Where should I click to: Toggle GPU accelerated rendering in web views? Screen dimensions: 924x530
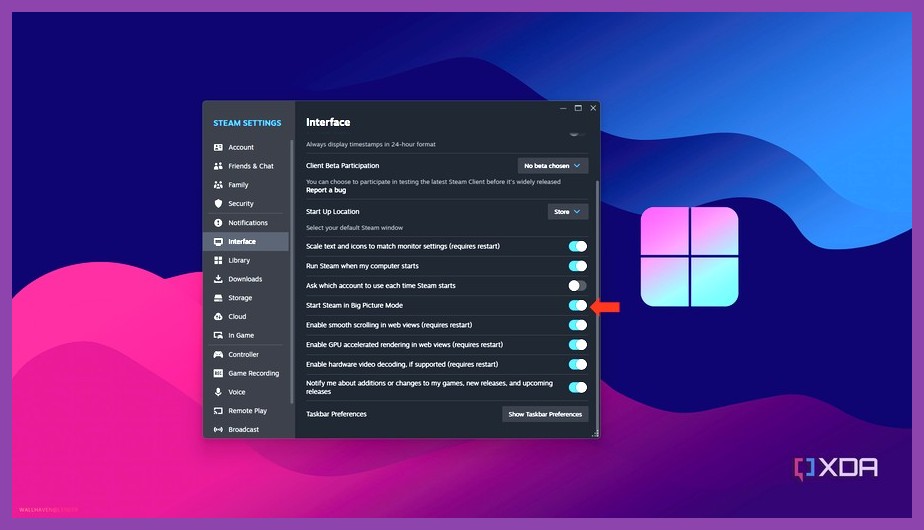(x=578, y=345)
